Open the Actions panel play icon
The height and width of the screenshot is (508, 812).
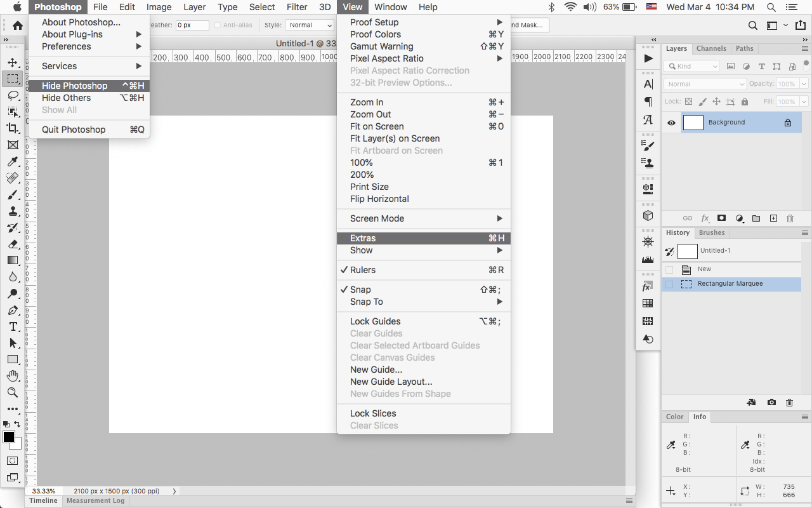(x=648, y=58)
